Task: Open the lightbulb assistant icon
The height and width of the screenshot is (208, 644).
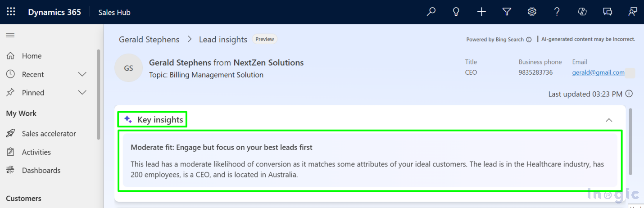Action: [x=456, y=12]
